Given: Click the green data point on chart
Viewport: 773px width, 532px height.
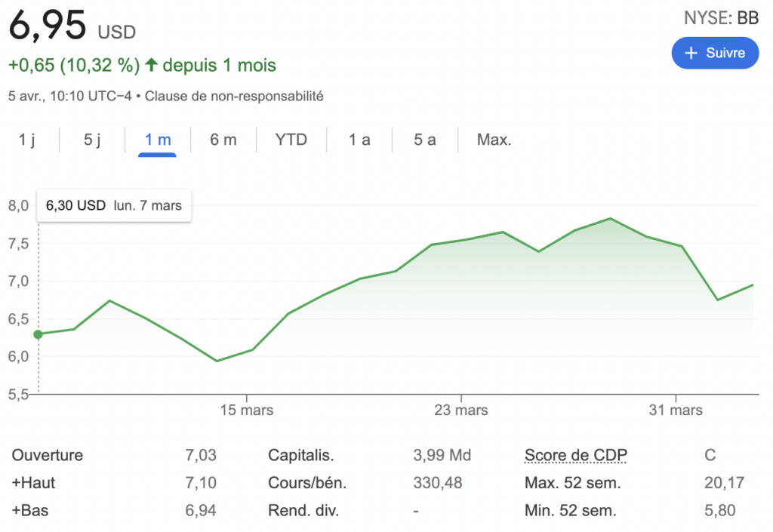Looking at the screenshot, I should tap(38, 334).
